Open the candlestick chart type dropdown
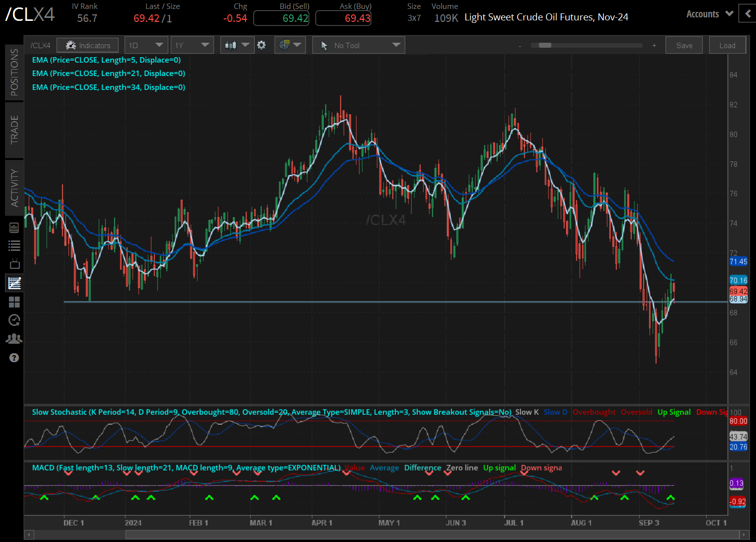 pyautogui.click(x=236, y=45)
